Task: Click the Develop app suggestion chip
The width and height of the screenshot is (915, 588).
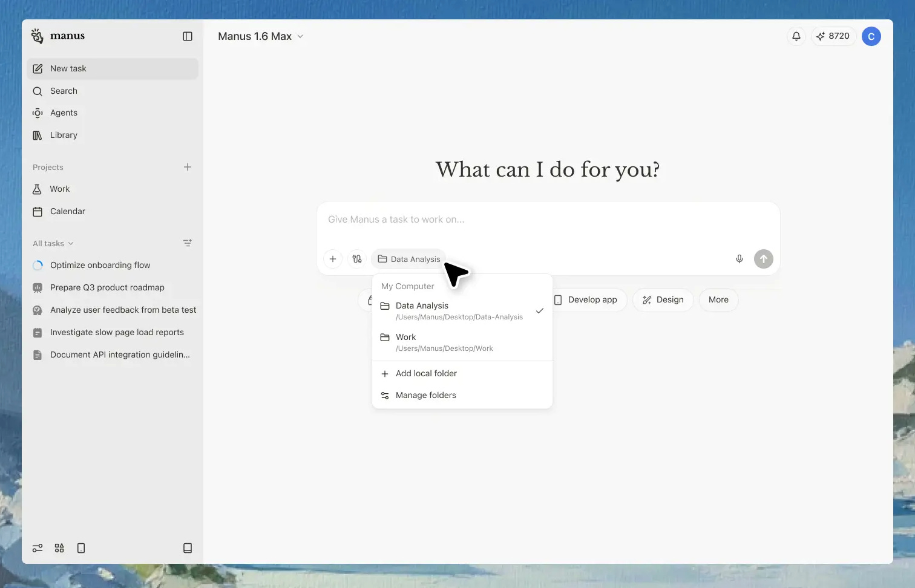Action: tap(586, 300)
